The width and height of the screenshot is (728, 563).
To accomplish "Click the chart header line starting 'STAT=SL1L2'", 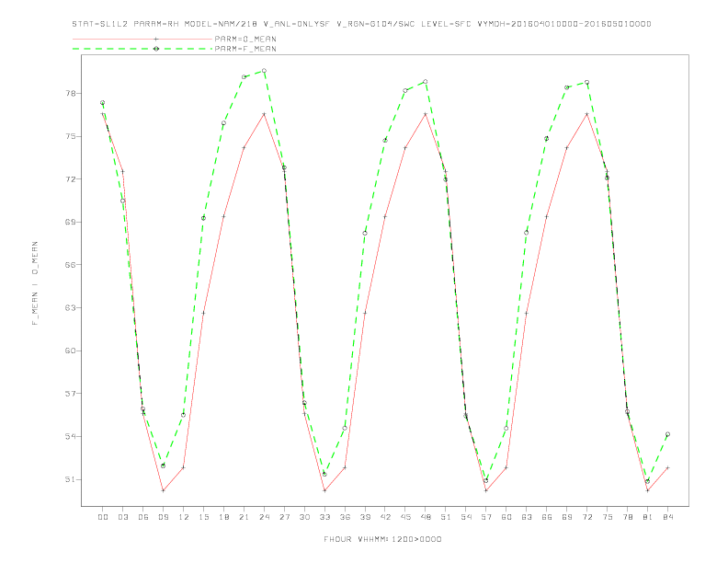I will 361,24.
